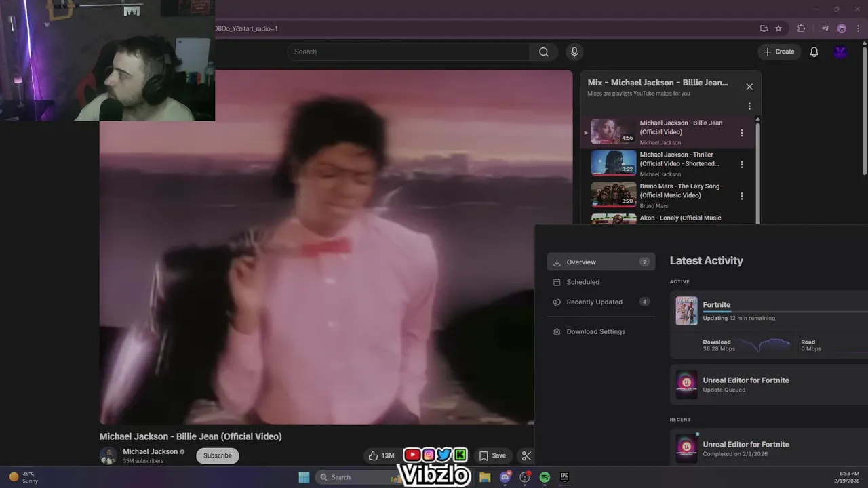This screenshot has height=488, width=868.
Task: Open options for the Thriller playlist item
Action: pyautogui.click(x=741, y=164)
